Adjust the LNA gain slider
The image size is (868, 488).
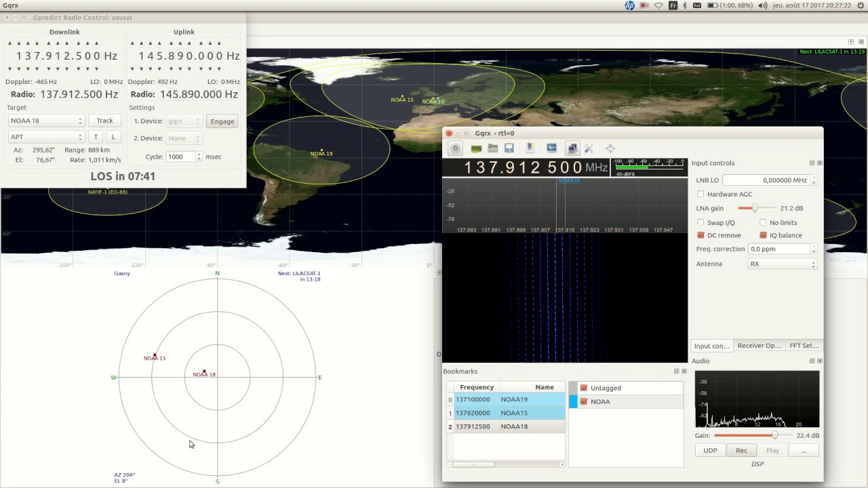coord(757,208)
